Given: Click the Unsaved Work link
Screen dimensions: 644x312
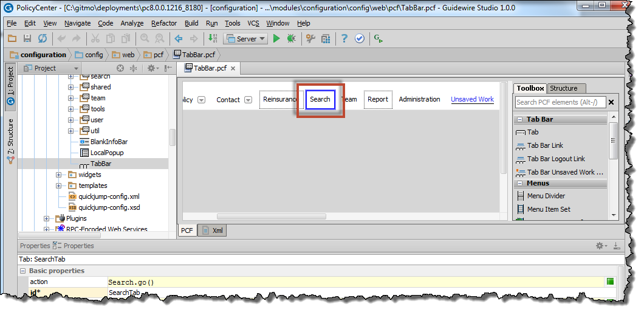Looking at the screenshot, I should tap(472, 99).
